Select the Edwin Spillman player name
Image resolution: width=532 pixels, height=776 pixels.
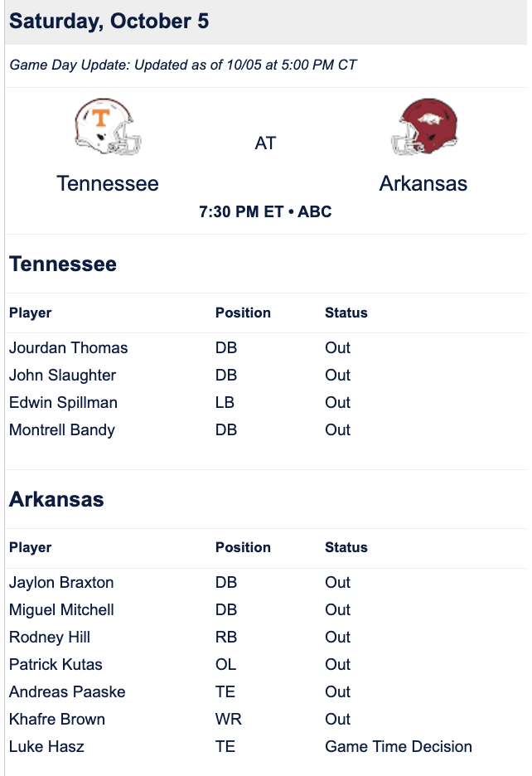63,402
